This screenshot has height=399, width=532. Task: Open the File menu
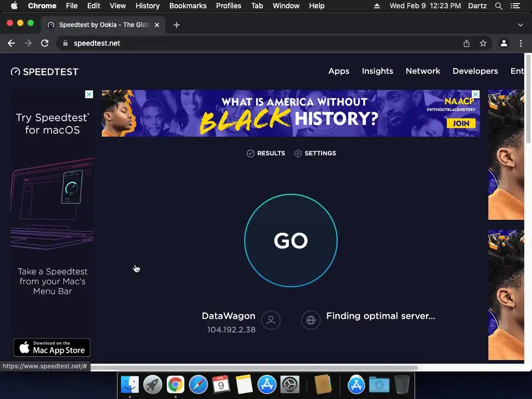coord(72,6)
